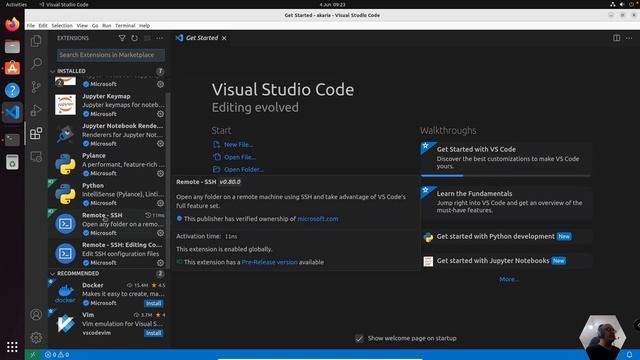The height and width of the screenshot is (360, 640).
Task: Open the Terminal menu
Action: coord(125,25)
